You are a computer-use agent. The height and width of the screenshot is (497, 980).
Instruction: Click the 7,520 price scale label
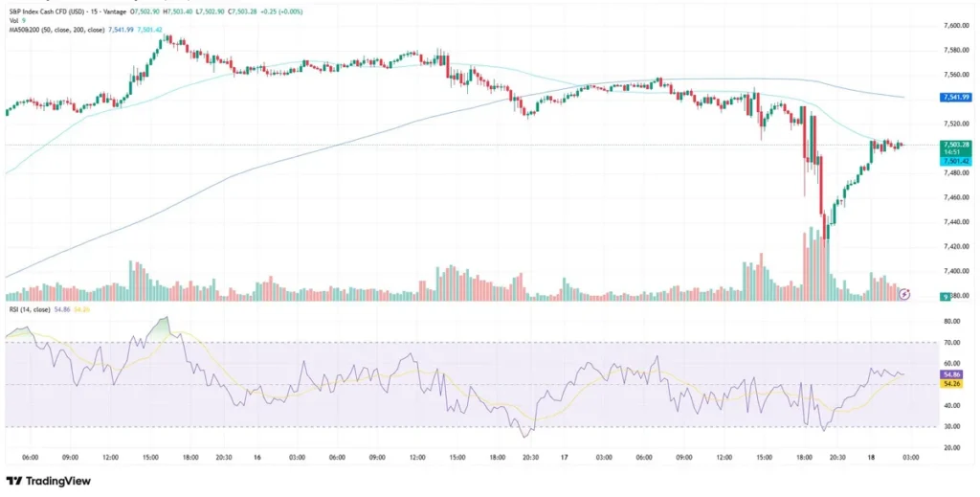click(x=955, y=124)
